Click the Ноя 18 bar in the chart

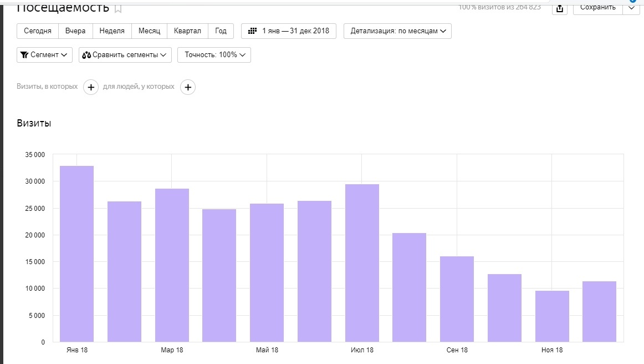552,316
